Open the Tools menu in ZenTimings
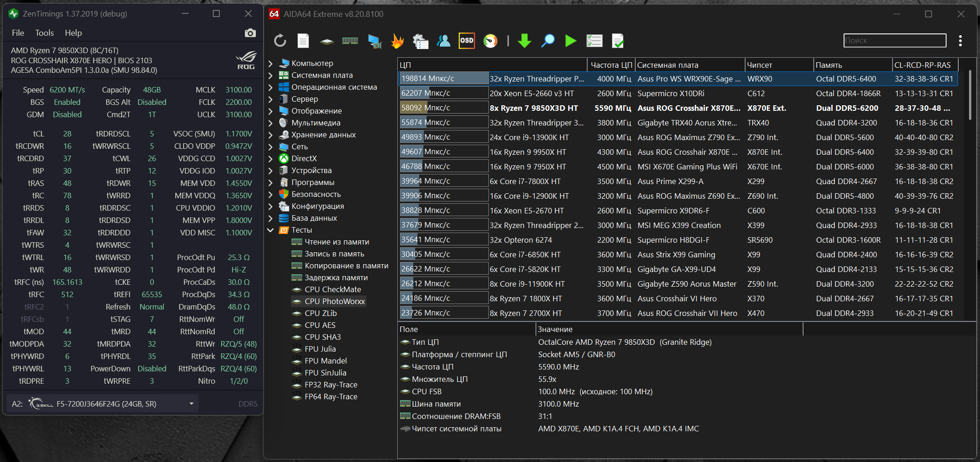980x462 pixels. [x=44, y=33]
